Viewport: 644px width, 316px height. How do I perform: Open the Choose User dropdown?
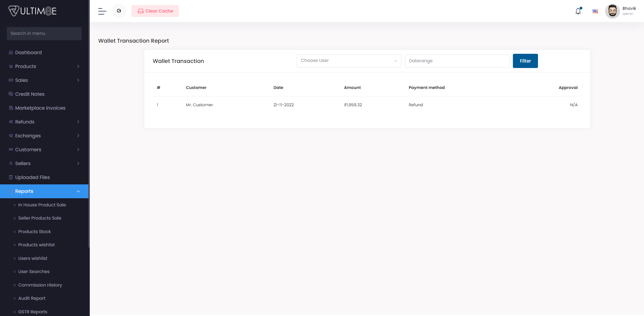click(349, 61)
